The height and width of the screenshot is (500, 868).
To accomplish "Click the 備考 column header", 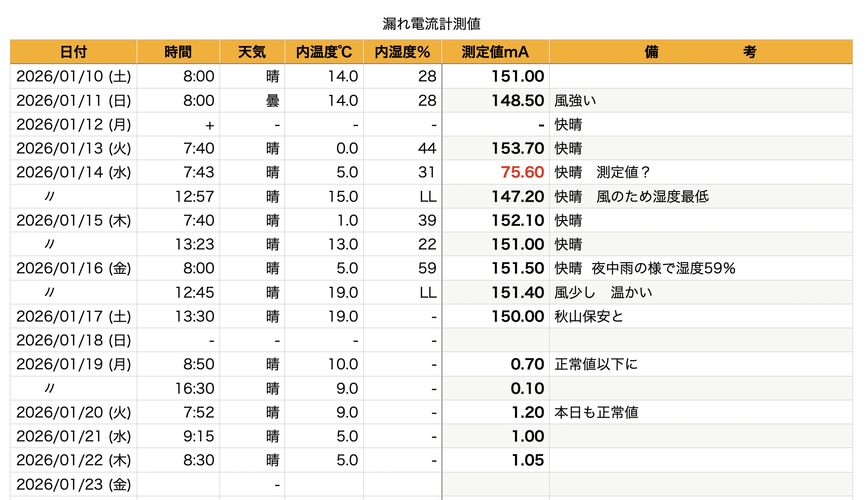I will [700, 52].
